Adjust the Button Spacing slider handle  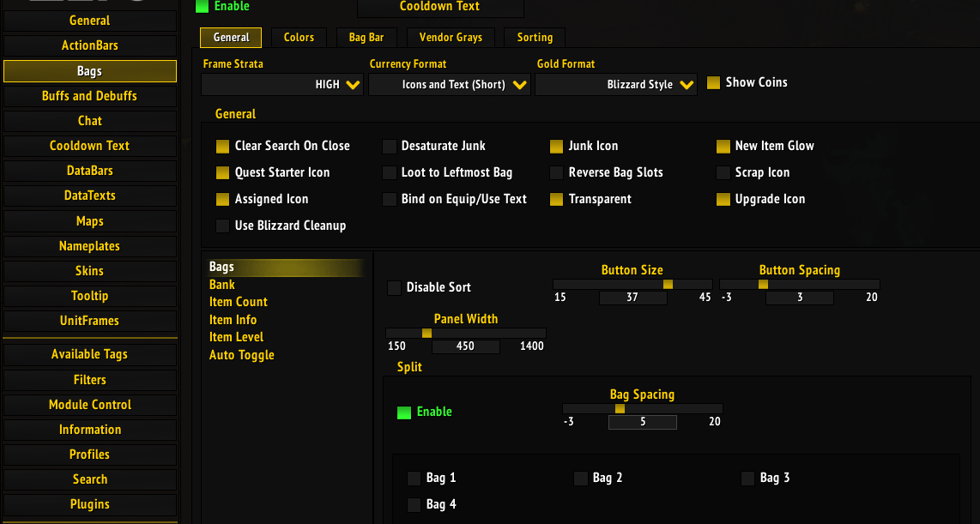coord(762,284)
